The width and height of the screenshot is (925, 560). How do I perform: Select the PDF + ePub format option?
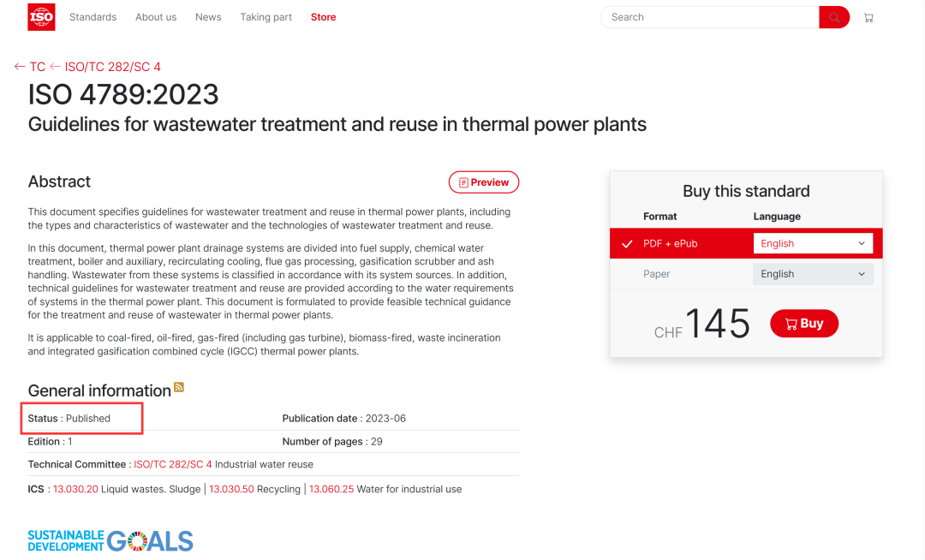(x=670, y=243)
